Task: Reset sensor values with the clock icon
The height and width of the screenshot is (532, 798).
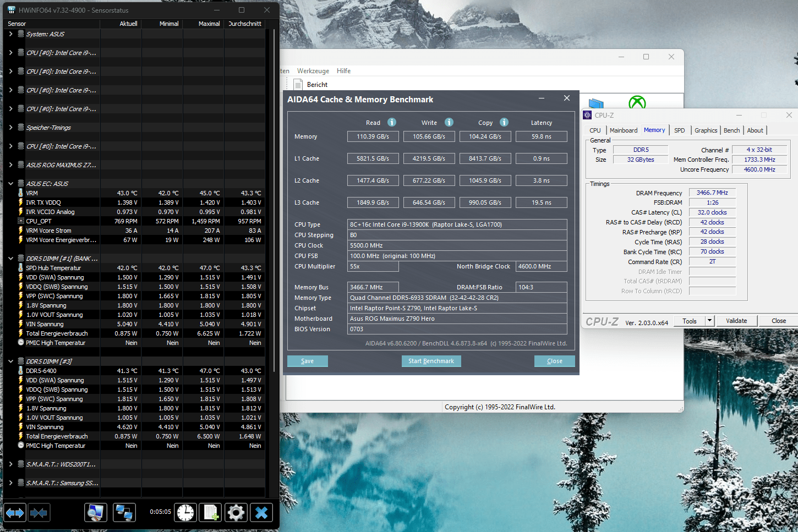Action: point(185,513)
